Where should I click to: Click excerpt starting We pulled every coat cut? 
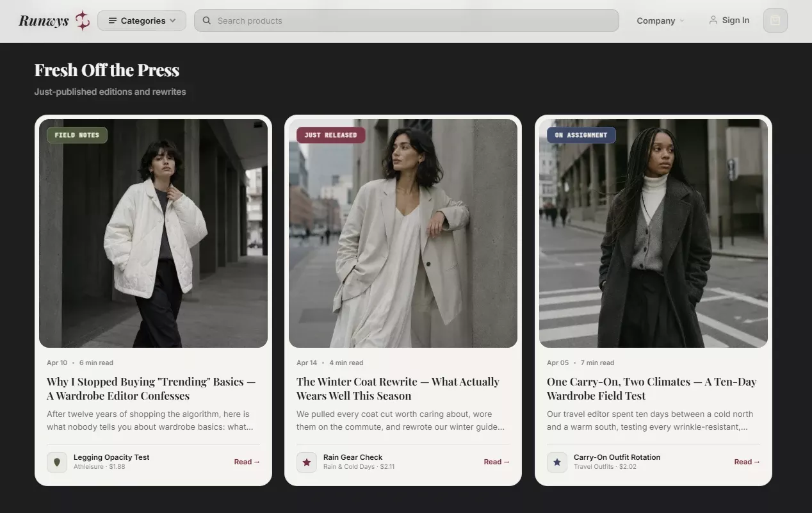[400, 421]
